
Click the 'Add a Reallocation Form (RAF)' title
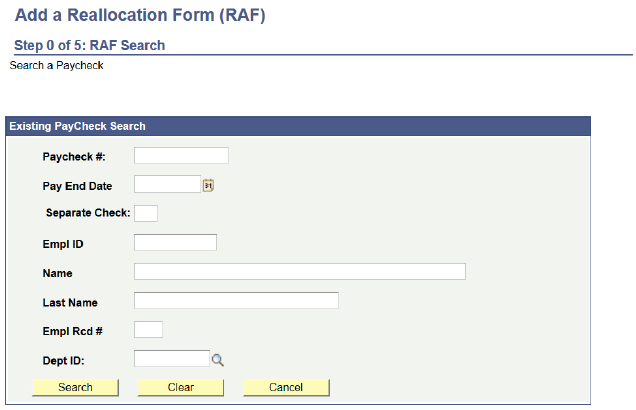(x=140, y=15)
